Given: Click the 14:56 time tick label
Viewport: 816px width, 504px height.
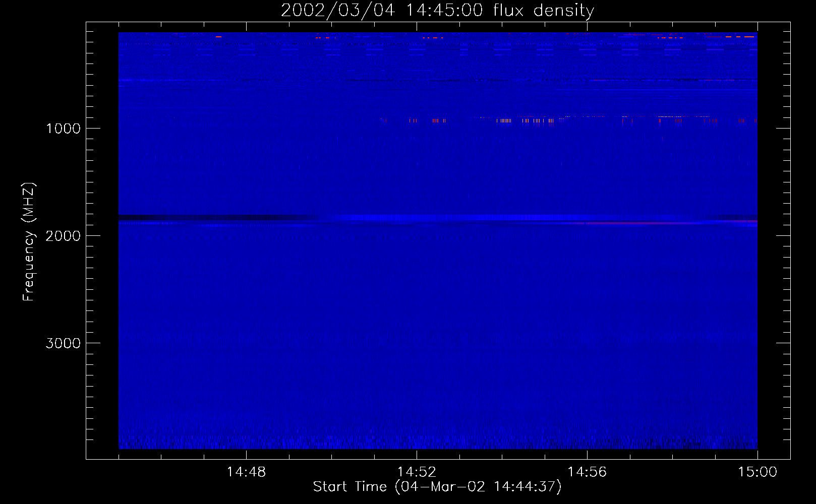Looking at the screenshot, I should click(587, 472).
